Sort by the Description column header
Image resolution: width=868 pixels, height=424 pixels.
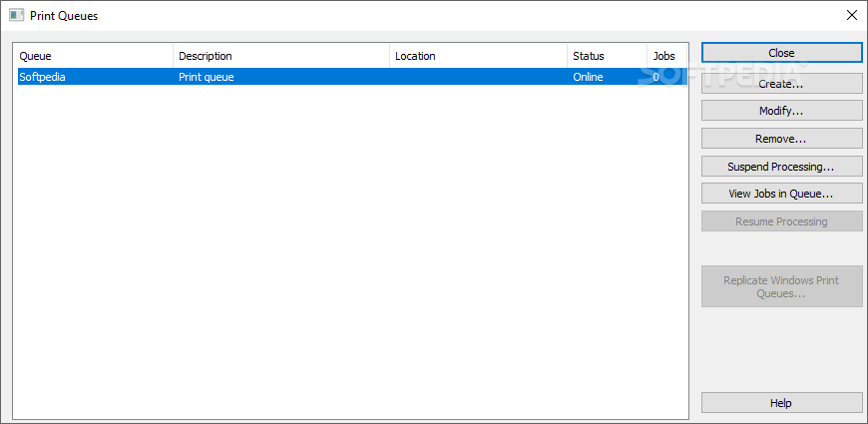pos(281,56)
